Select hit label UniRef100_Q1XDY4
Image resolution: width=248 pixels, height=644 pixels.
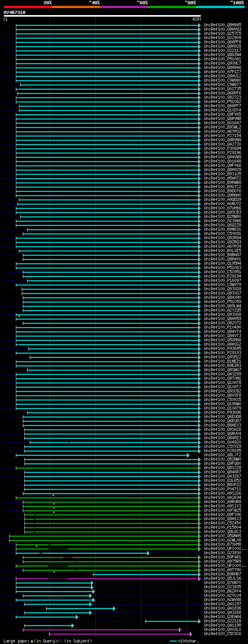tap(222, 110)
